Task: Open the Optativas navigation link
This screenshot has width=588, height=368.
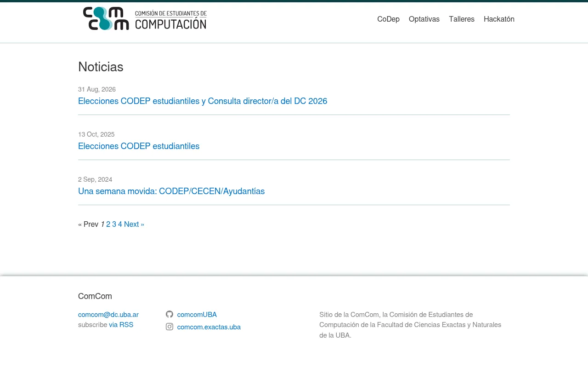Action: [424, 19]
